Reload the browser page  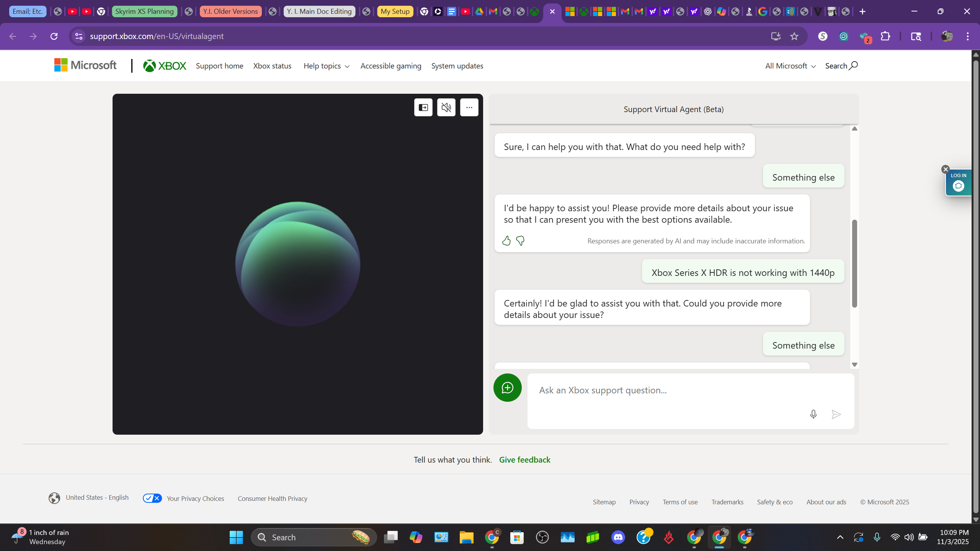click(54, 36)
